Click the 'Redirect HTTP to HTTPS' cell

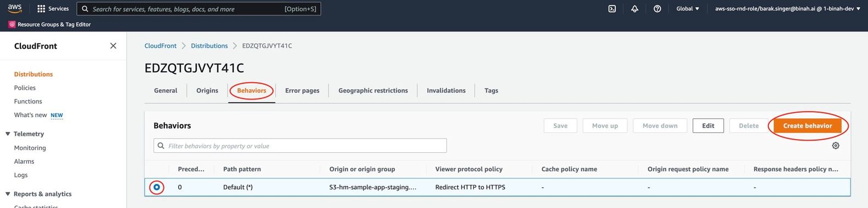coord(470,187)
